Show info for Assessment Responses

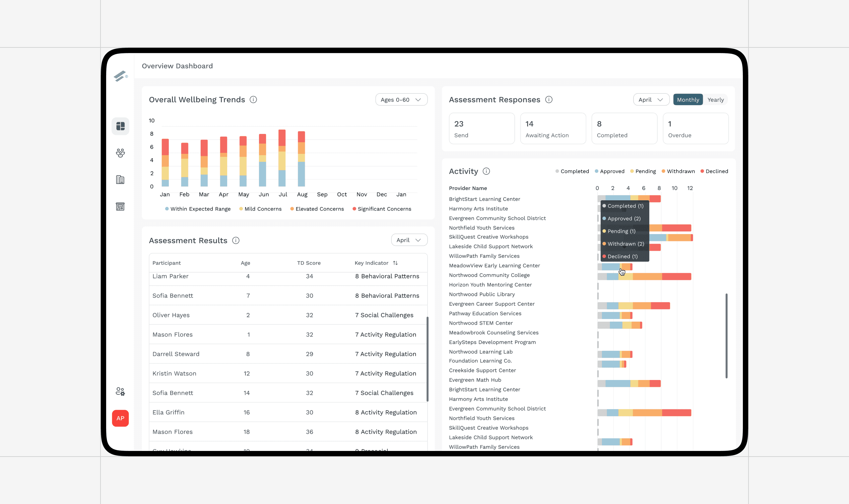point(549,99)
